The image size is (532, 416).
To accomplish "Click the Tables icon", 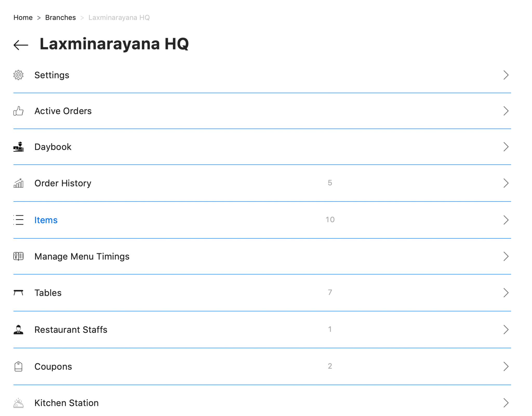I will click(18, 293).
